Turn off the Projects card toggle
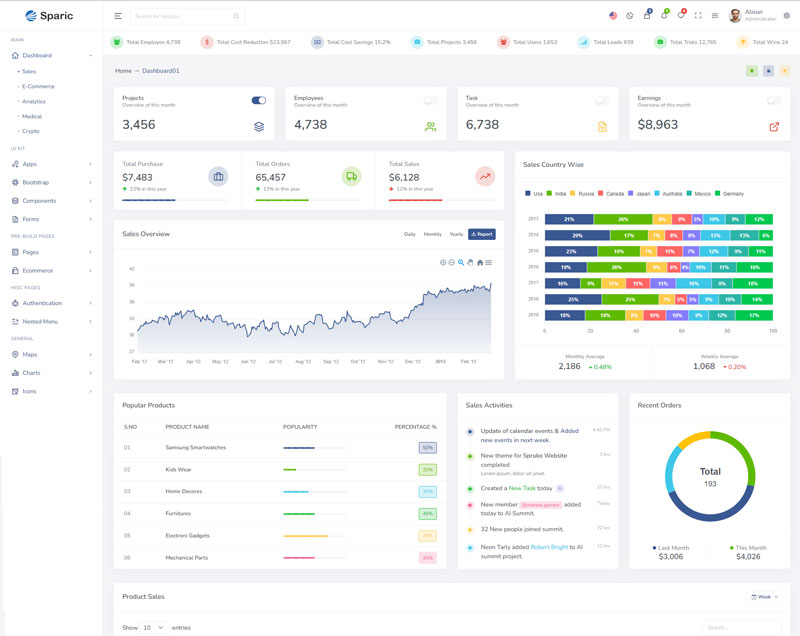Screen dimensions: 800x636 click(259, 100)
